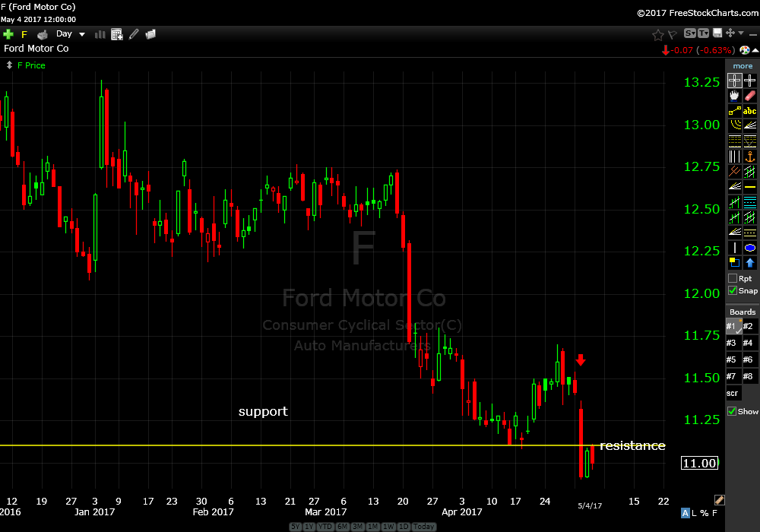Select the orange anchor tool
760x532 pixels.
[750, 157]
